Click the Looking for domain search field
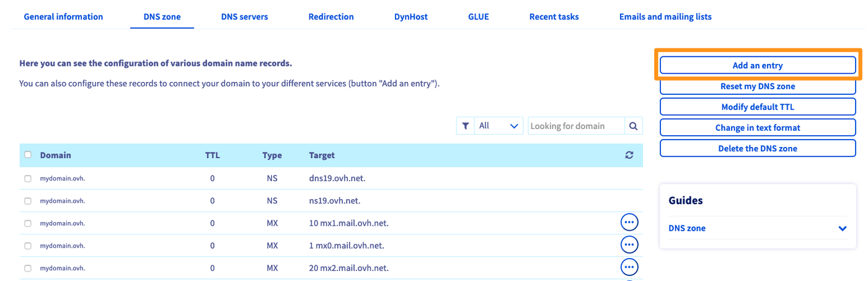868x281 pixels. coord(575,126)
